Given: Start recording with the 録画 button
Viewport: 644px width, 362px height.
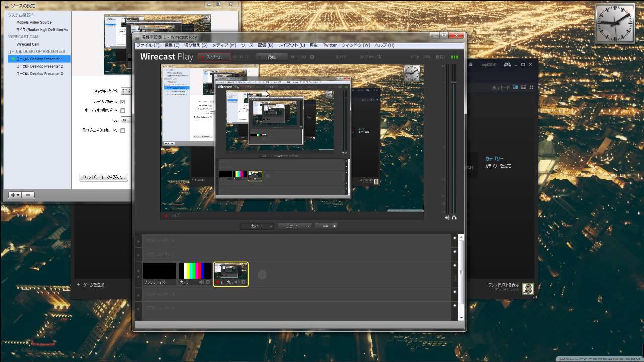Looking at the screenshot, I should [x=272, y=57].
